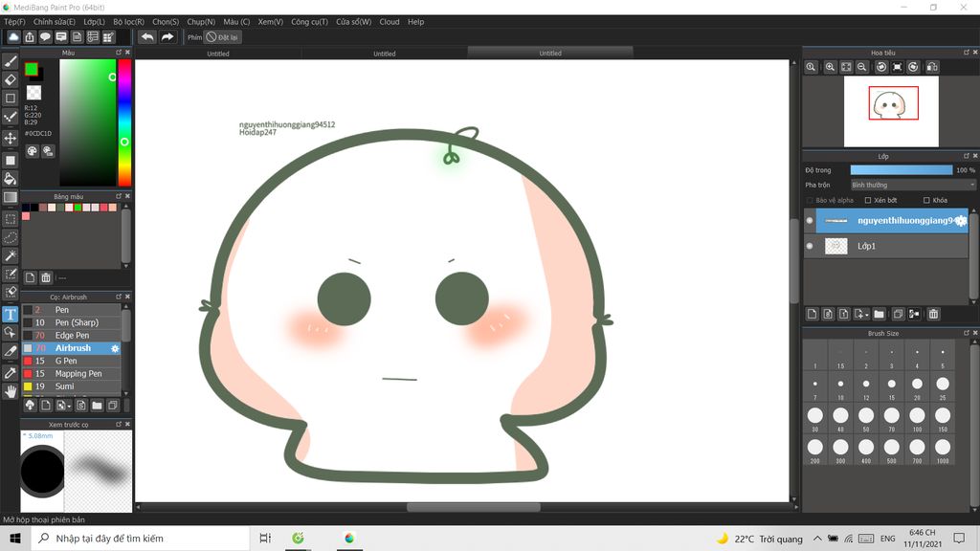Select the Move tool

11,138
